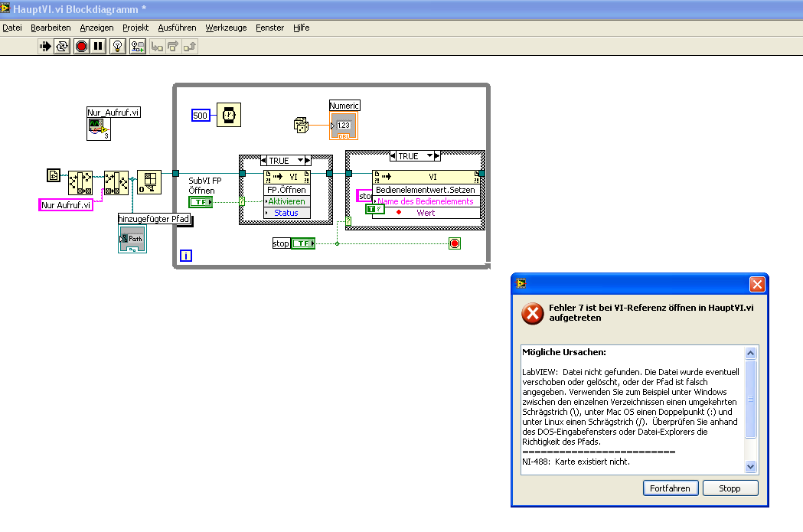
Task: Select the Strip Path function node
Action: tap(80, 183)
